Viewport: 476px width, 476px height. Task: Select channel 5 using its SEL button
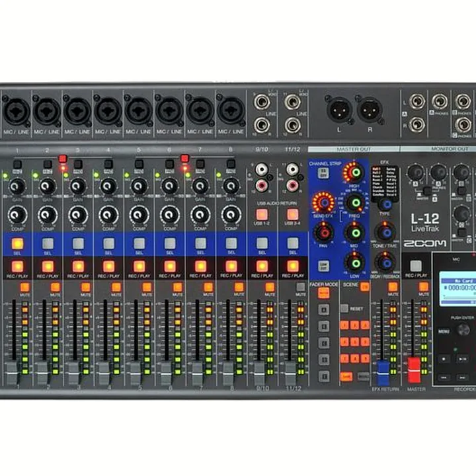139,243
